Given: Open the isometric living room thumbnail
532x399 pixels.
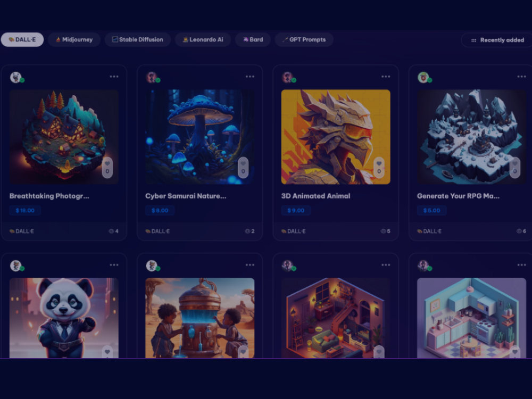Looking at the screenshot, I should coord(336,318).
